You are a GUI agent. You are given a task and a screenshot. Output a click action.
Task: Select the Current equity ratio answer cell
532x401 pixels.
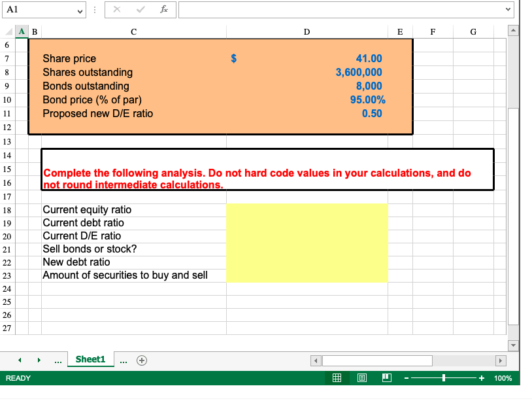307,210
